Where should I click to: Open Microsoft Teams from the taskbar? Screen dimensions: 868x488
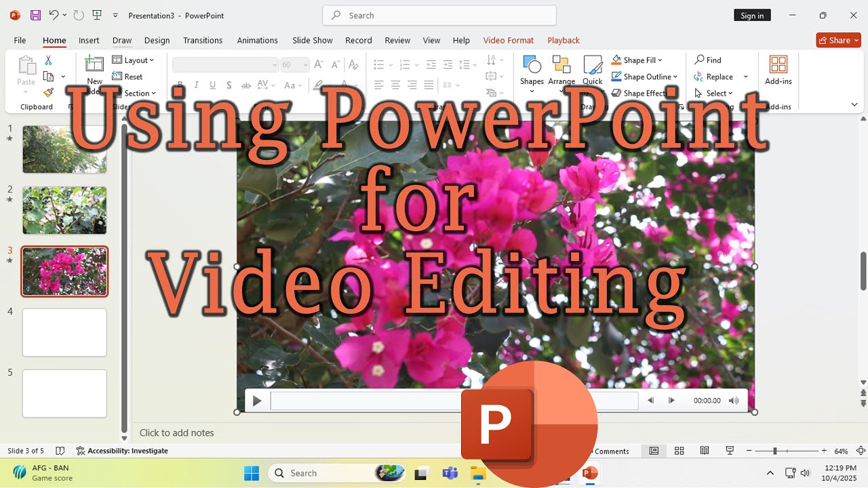tap(450, 472)
